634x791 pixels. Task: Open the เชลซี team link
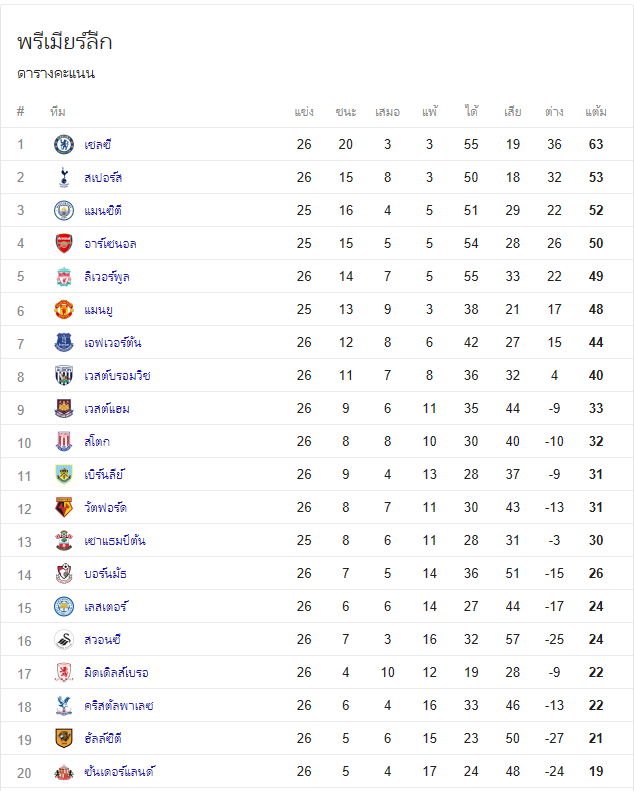(98, 145)
